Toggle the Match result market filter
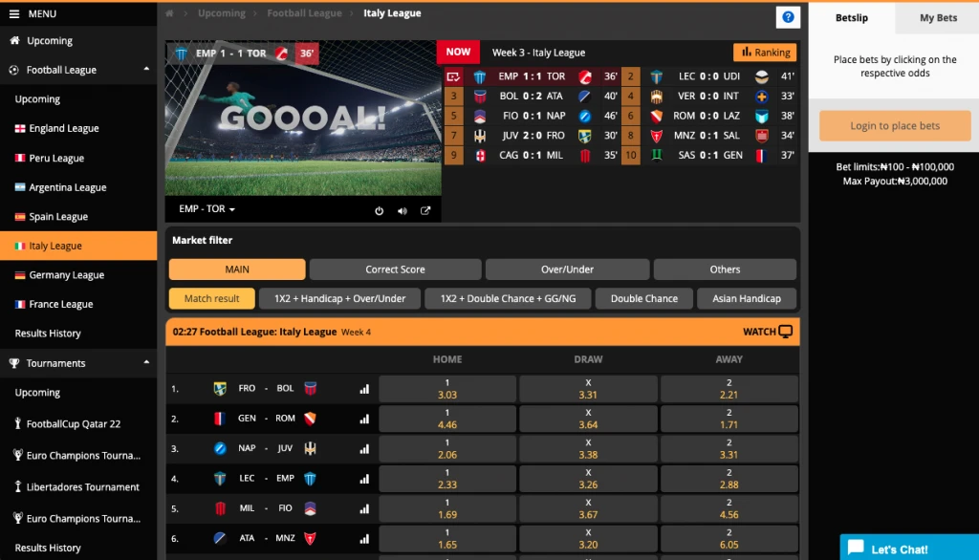This screenshot has height=560, width=979. coord(211,299)
